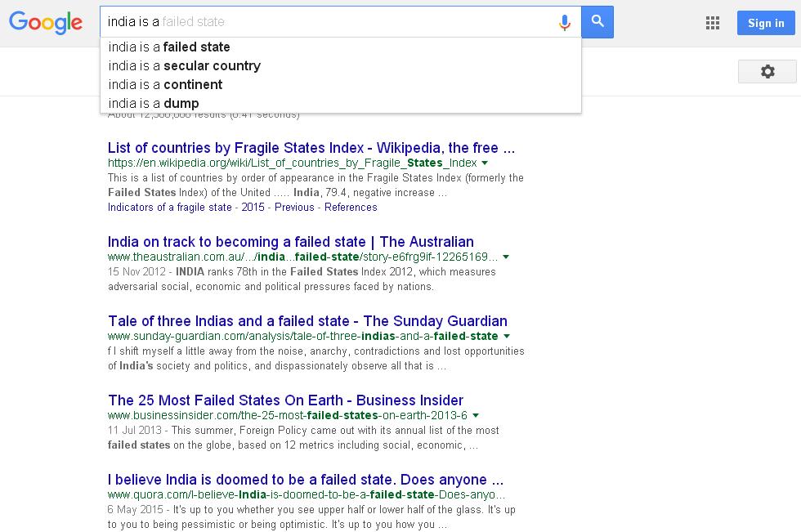The height and width of the screenshot is (532, 801).
Task: Expand dropdown arrow beside businessinsider.com URL
Action: (x=476, y=415)
